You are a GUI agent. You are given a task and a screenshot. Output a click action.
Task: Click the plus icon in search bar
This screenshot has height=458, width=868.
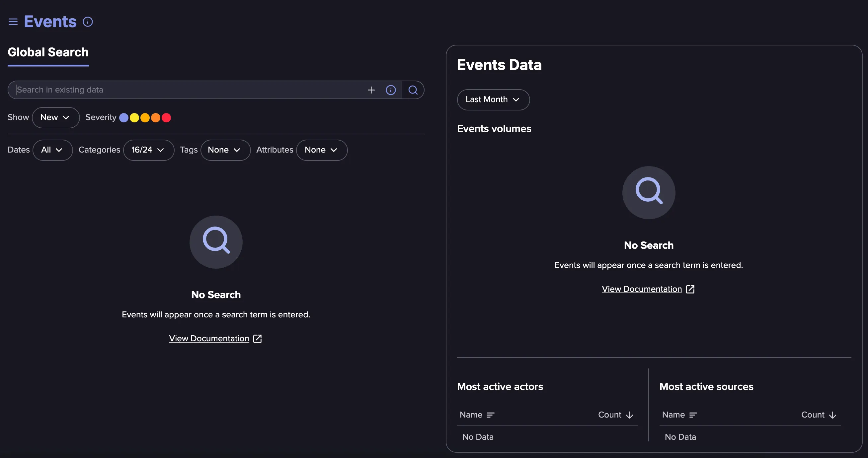click(371, 90)
